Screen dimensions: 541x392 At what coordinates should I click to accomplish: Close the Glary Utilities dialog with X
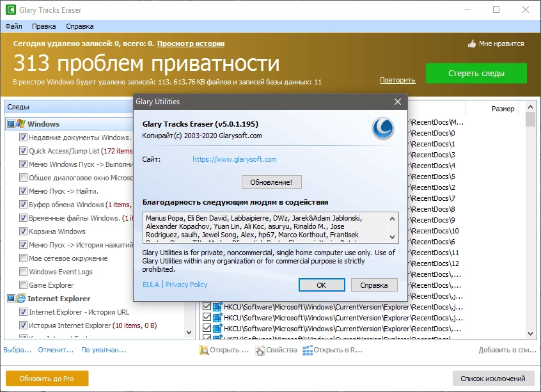[398, 102]
